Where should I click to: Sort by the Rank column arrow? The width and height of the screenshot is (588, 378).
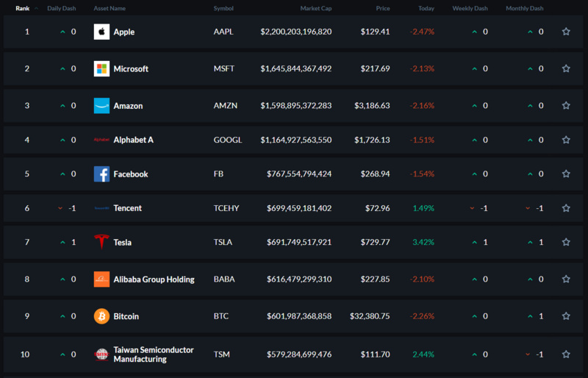pos(36,8)
